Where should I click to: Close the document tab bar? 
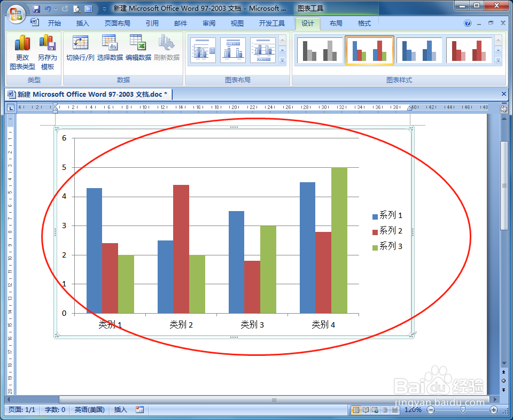click(504, 94)
